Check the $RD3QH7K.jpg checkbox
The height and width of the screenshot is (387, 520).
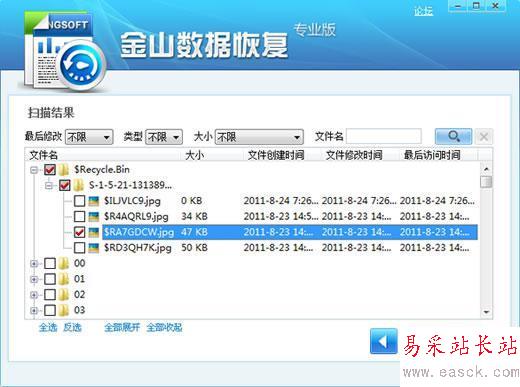click(x=79, y=248)
